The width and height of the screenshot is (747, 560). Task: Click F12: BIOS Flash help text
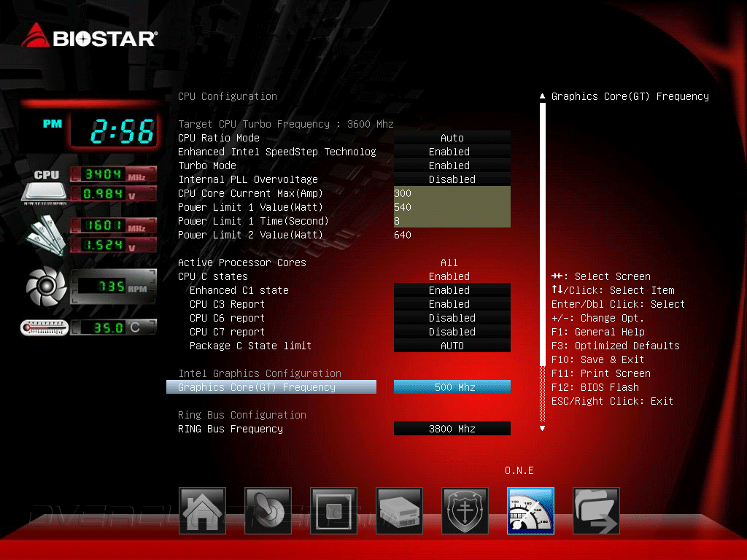(595, 386)
